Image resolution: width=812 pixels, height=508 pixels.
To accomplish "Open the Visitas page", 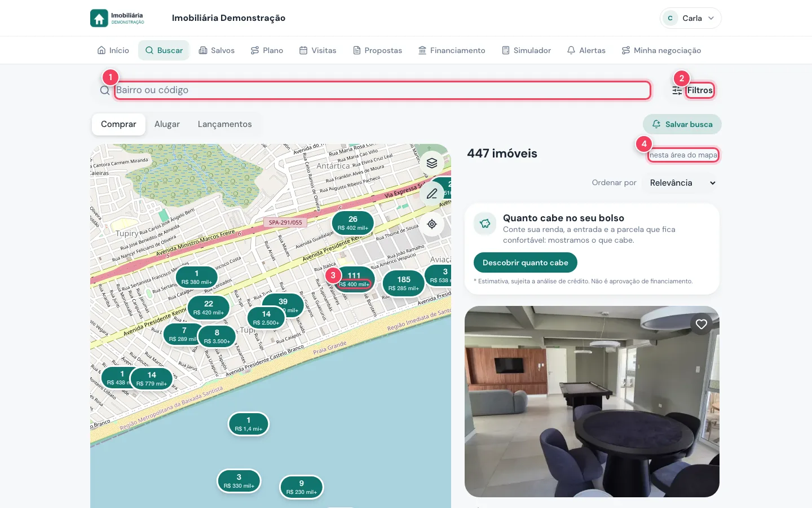I will pyautogui.click(x=317, y=50).
